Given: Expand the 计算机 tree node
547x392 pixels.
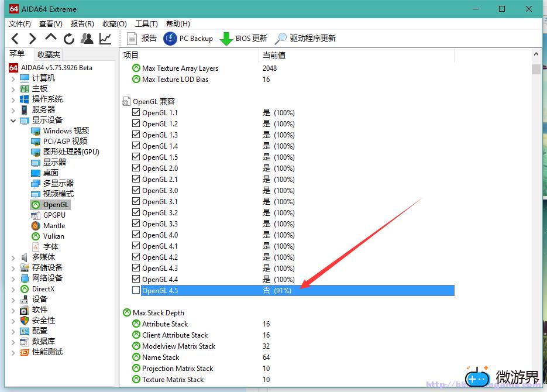Looking at the screenshot, I should pos(13,79).
